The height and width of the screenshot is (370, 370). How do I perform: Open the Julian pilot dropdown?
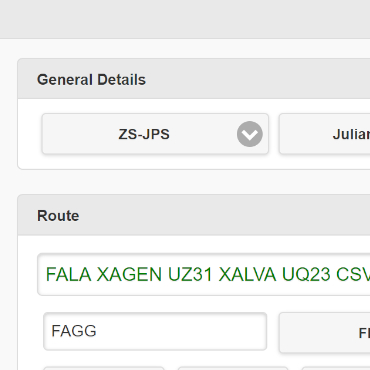pos(325,134)
